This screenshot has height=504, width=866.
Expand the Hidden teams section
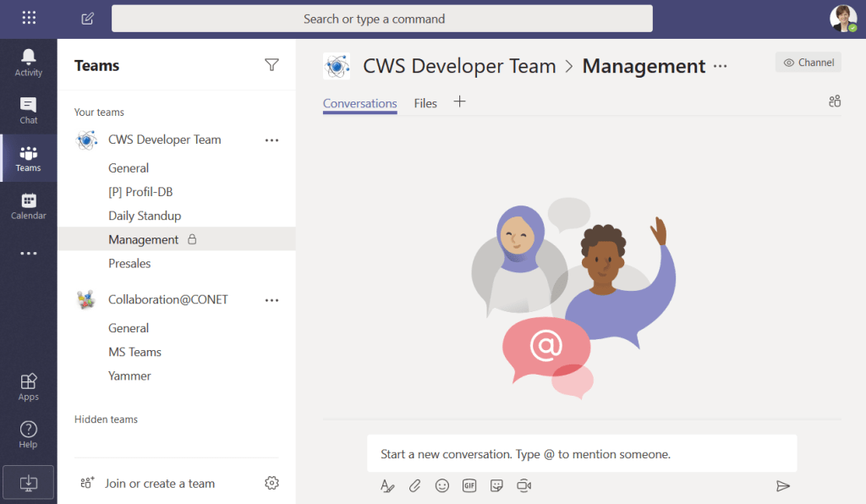coord(106,419)
